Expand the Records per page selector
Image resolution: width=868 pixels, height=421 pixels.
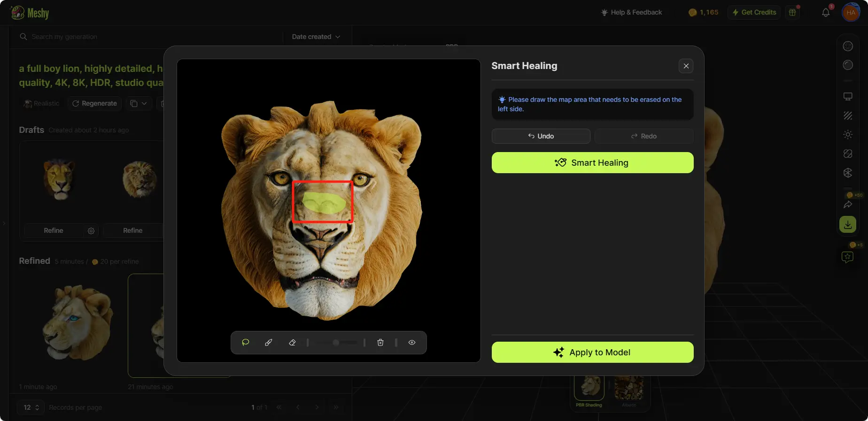tap(31, 407)
